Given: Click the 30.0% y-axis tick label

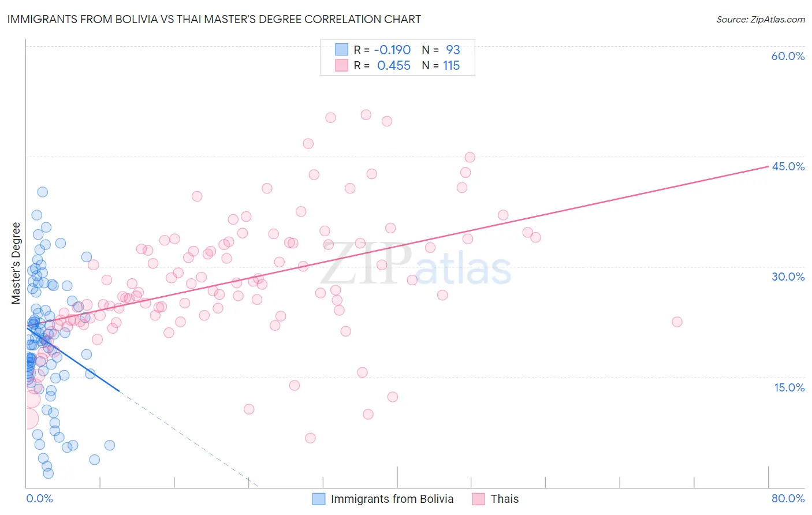Looking at the screenshot, I should click(x=788, y=277).
